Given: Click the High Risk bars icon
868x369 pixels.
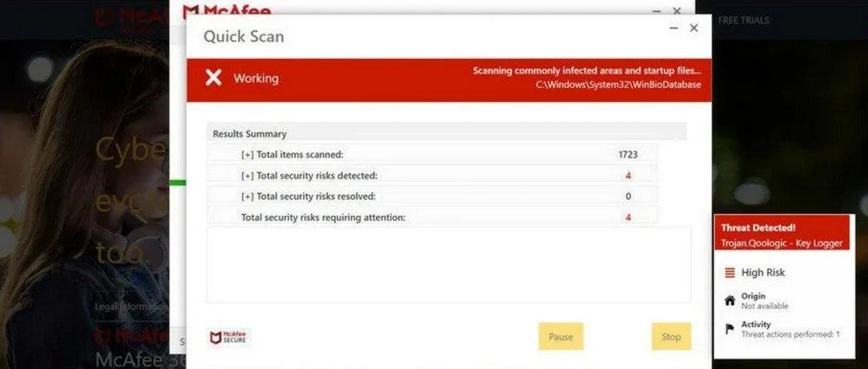Looking at the screenshot, I should coord(730,272).
